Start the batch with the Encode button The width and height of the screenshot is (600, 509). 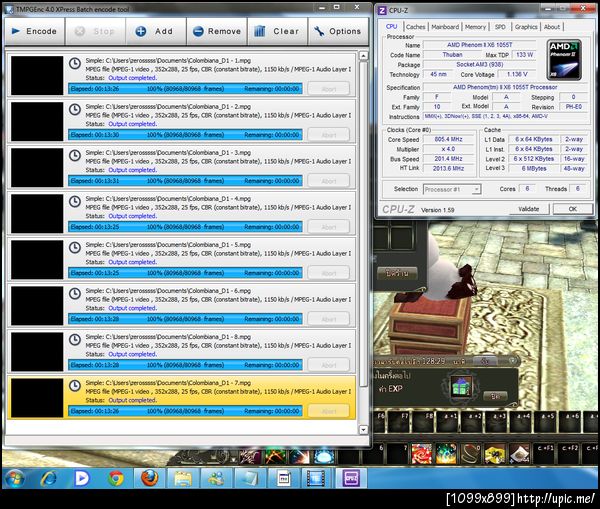(x=34, y=31)
